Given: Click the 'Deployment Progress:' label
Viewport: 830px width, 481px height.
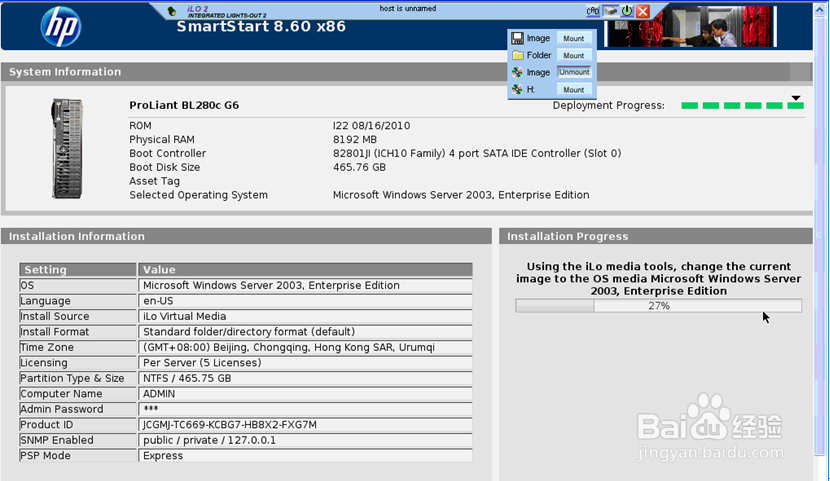Looking at the screenshot, I should pyautogui.click(x=608, y=105).
